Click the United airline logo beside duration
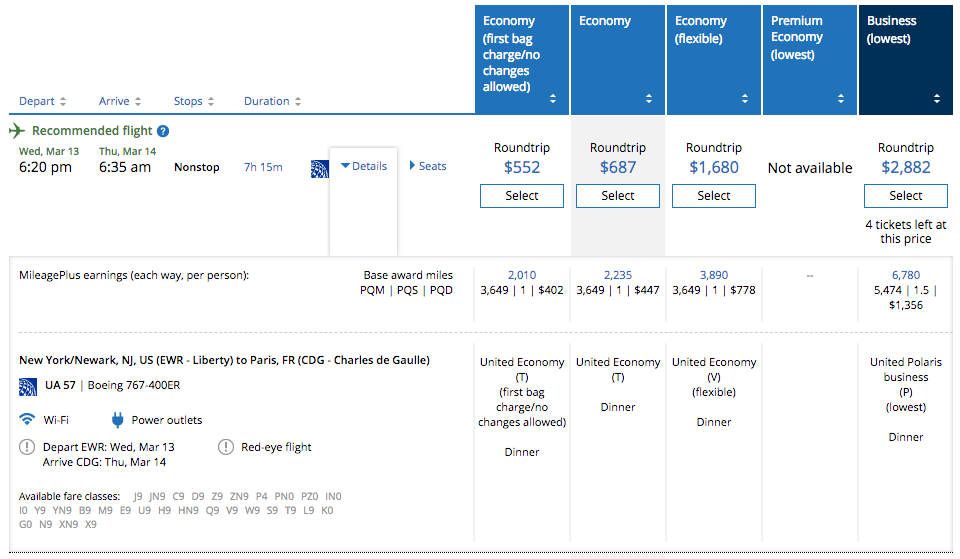The height and width of the screenshot is (559, 960). (319, 168)
